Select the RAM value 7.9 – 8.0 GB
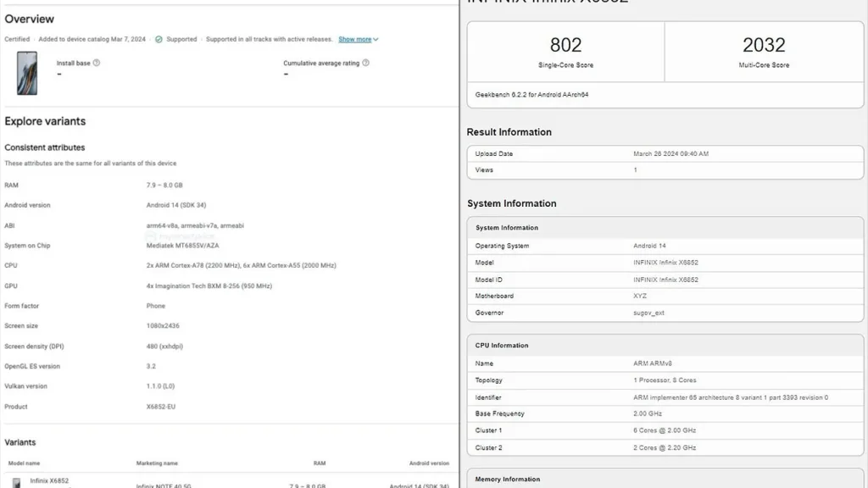Image resolution: width=868 pixels, height=488 pixels. pyautogui.click(x=164, y=186)
